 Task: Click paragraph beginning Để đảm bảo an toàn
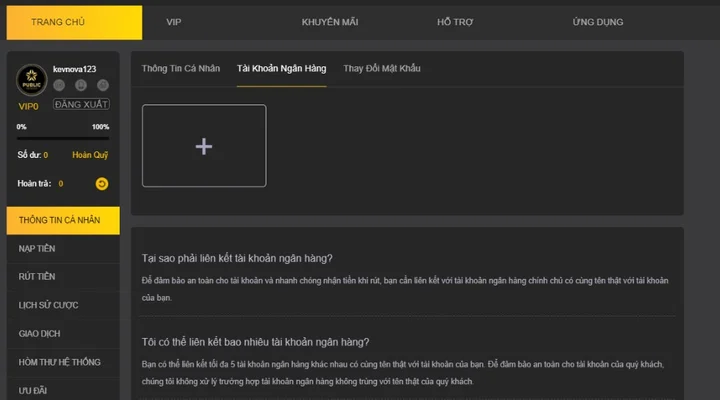pyautogui.click(x=405, y=289)
